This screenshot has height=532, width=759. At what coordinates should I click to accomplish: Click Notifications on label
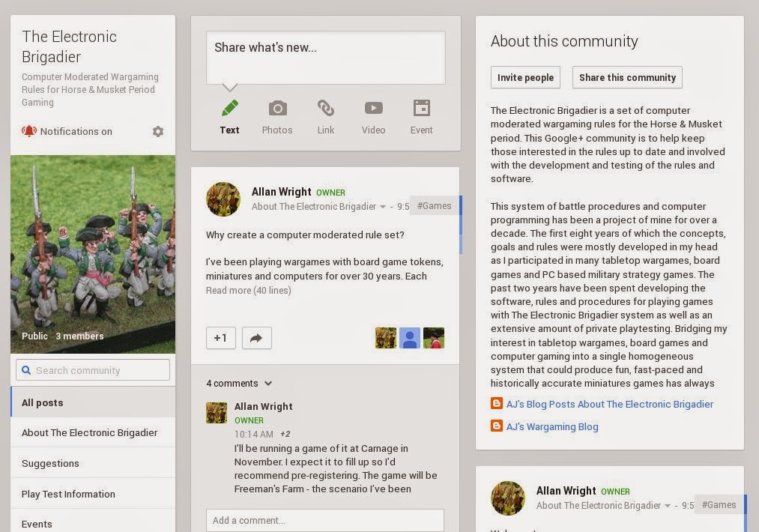click(x=76, y=131)
